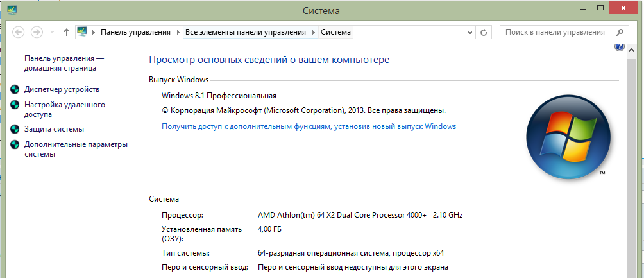Click the 4,00 ГБ memory value
This screenshot has height=278, width=644.
click(x=269, y=229)
